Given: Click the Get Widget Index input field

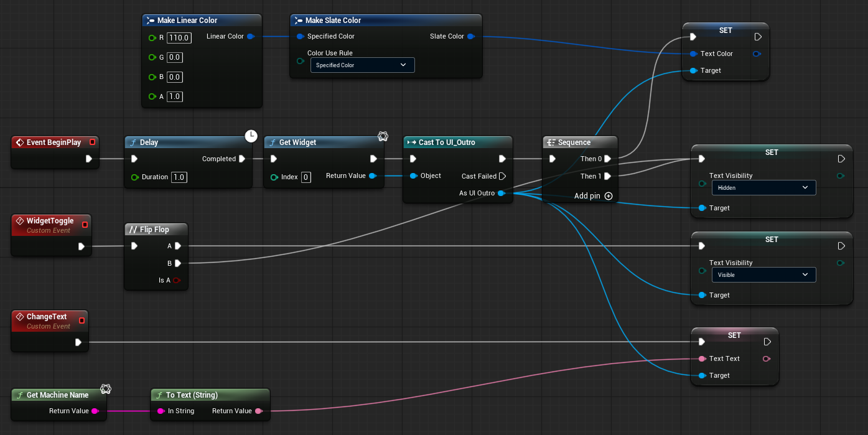Looking at the screenshot, I should point(306,177).
